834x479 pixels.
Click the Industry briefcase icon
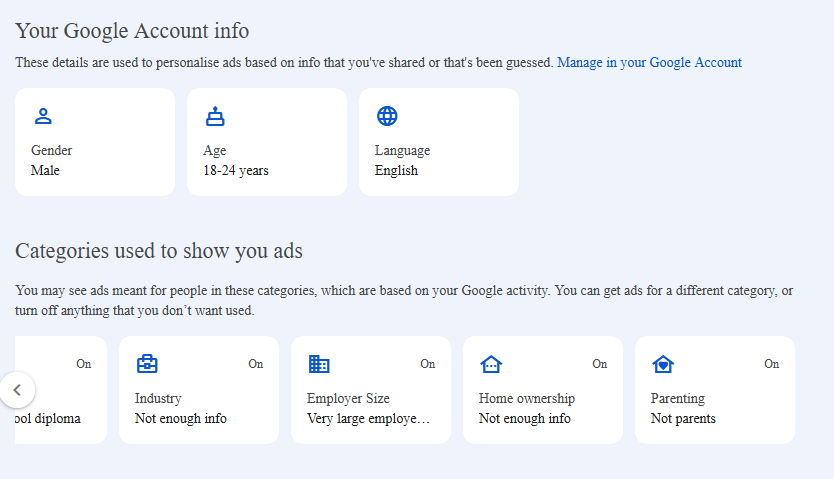tap(147, 364)
